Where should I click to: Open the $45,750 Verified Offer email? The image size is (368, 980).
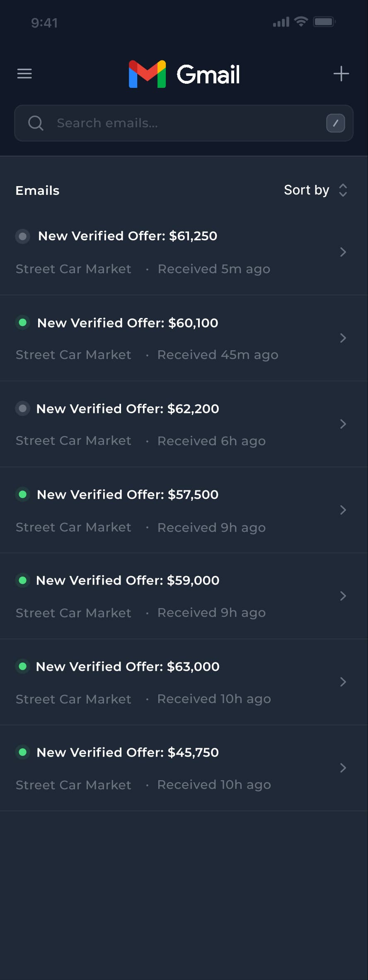pyautogui.click(x=128, y=752)
